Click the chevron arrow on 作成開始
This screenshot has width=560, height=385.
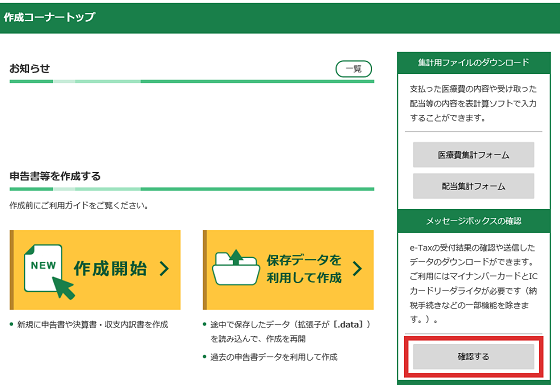tap(164, 269)
